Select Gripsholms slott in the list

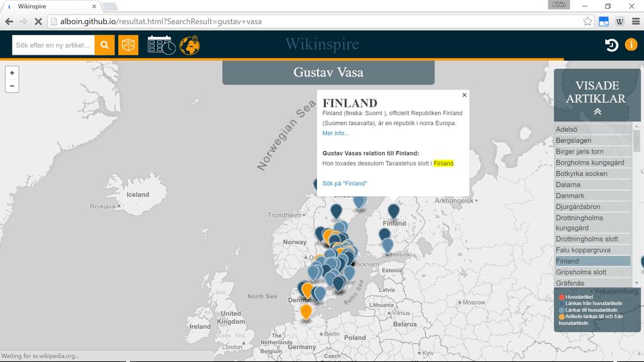pyautogui.click(x=592, y=272)
